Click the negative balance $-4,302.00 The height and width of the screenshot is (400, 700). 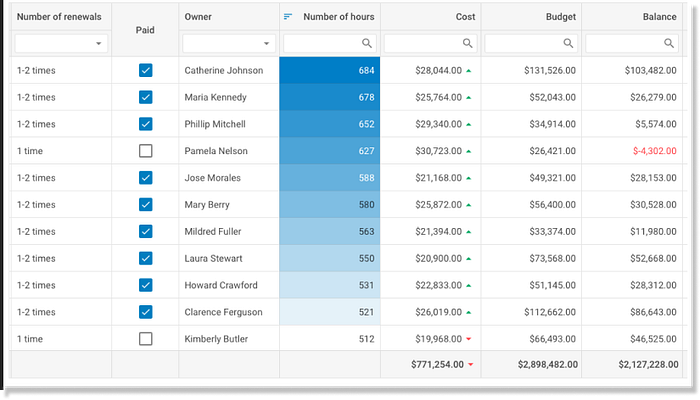point(654,151)
